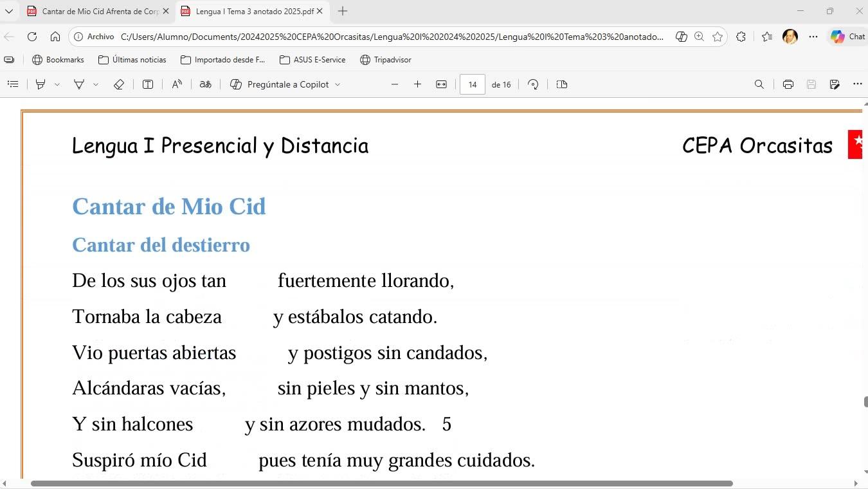
Task: Select the PDF draw tool
Action: [79, 84]
